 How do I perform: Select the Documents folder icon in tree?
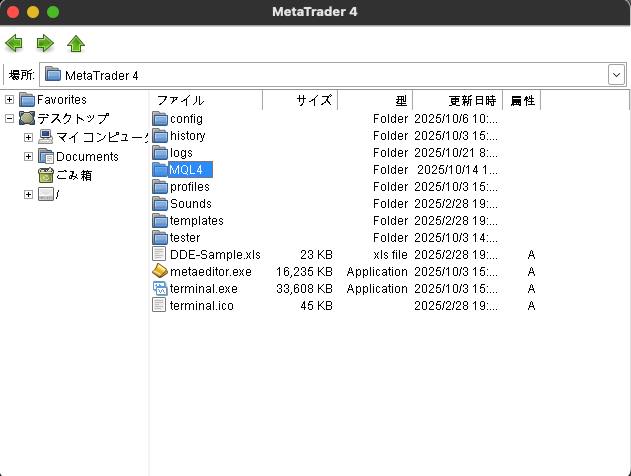45,156
